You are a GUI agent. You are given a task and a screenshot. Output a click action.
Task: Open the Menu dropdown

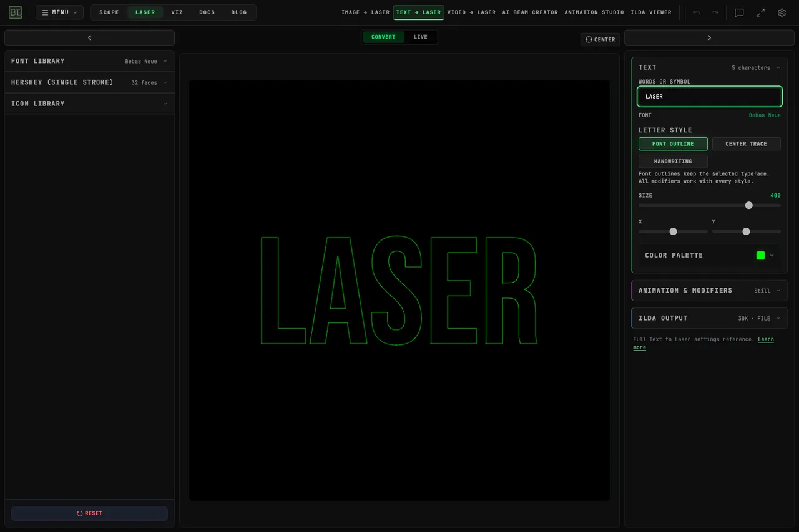click(59, 12)
